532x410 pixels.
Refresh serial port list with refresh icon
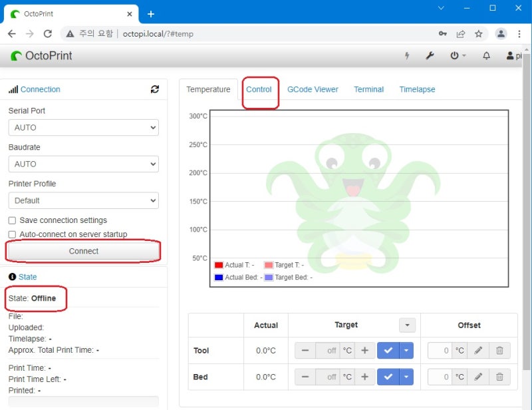point(156,89)
